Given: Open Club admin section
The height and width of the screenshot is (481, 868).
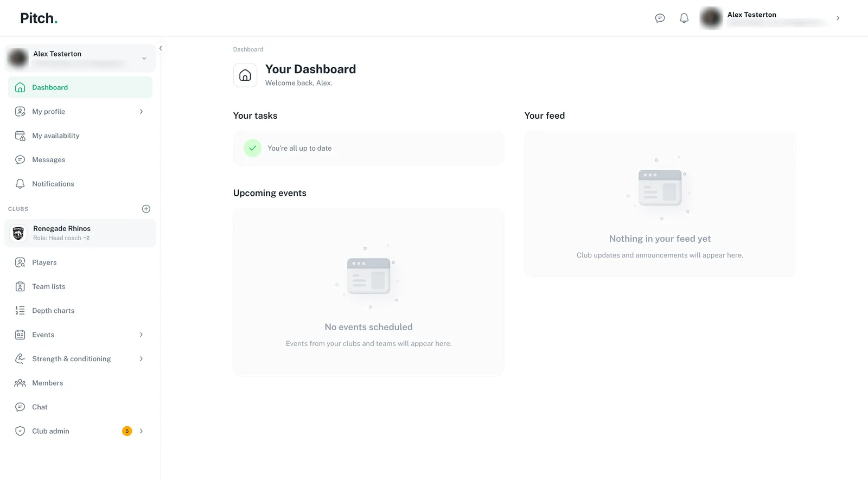Looking at the screenshot, I should pyautogui.click(x=80, y=431).
